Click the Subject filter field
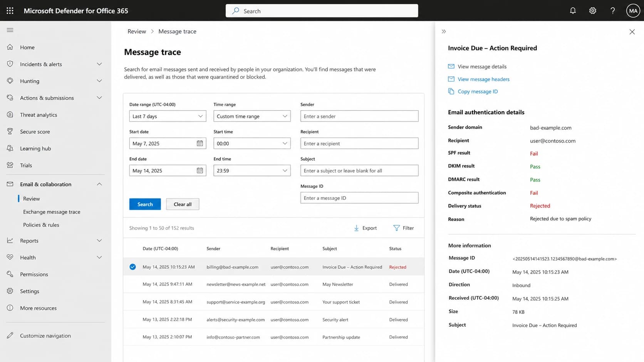Viewport: 644px width, 362px height. pyautogui.click(x=359, y=170)
